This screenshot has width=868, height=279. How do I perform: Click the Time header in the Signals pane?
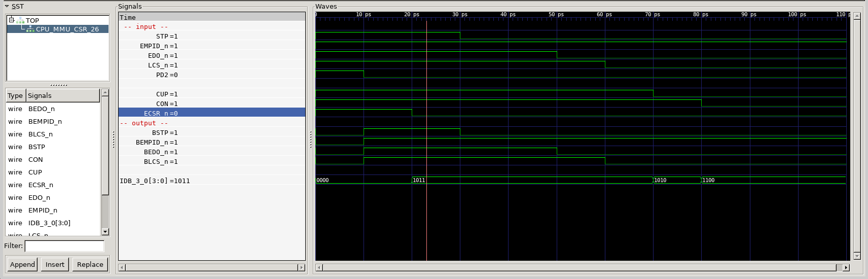212,17
